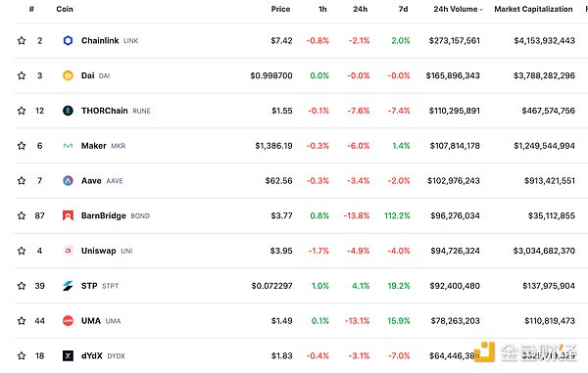
Task: Favorite Chainlink using its star
Action: [x=22, y=40]
